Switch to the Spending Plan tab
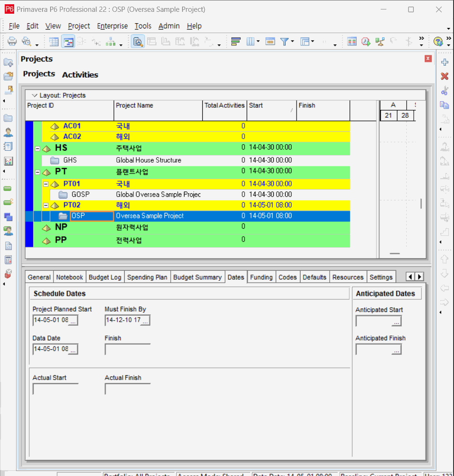This screenshot has width=454, height=476. click(147, 277)
